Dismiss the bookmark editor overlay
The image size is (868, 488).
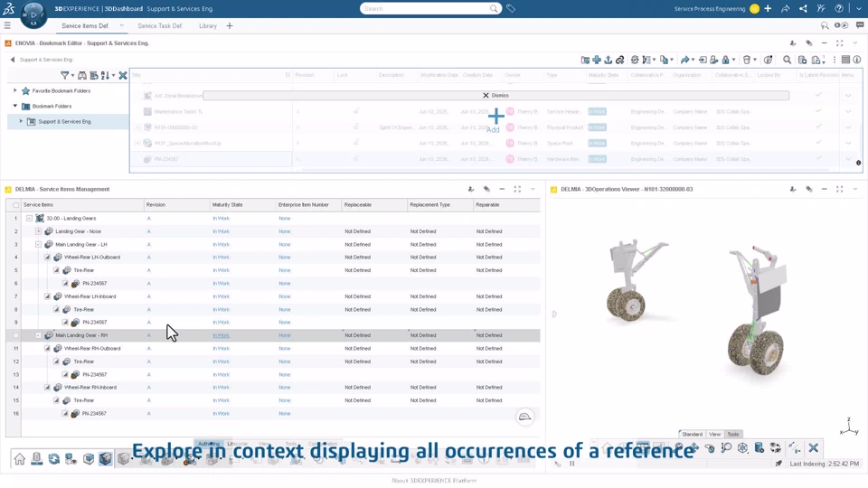coord(495,95)
